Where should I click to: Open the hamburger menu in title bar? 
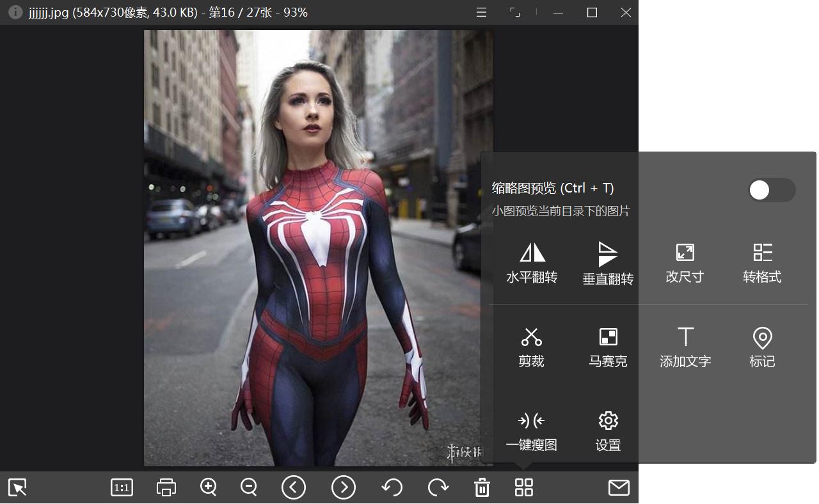pyautogui.click(x=482, y=13)
